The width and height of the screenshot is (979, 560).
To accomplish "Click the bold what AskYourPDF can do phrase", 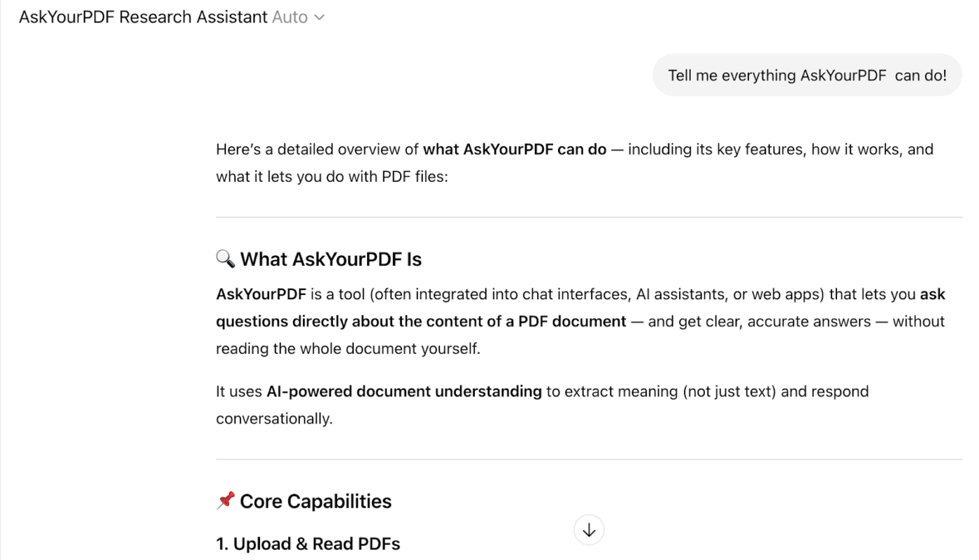I will coord(514,149).
